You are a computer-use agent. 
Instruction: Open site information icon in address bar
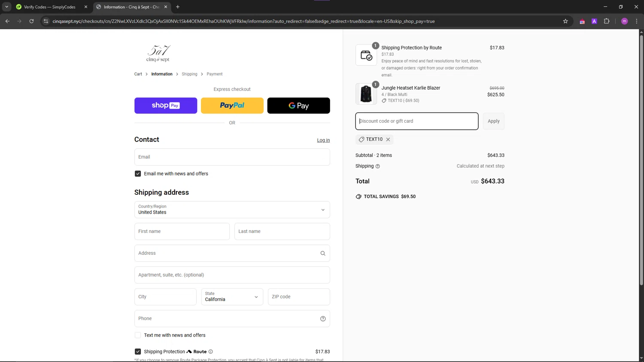pyautogui.click(x=46, y=21)
